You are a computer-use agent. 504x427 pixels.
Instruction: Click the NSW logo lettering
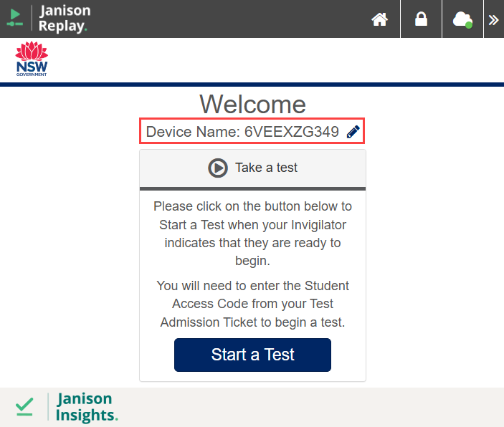click(x=32, y=67)
